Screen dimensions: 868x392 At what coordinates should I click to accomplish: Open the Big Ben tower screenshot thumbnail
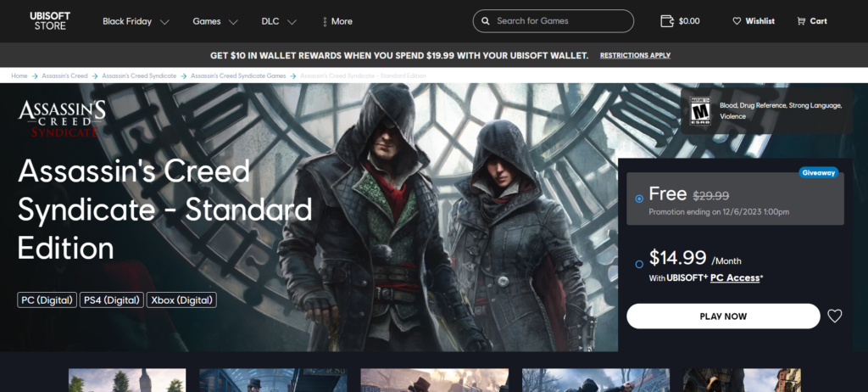coord(127,380)
